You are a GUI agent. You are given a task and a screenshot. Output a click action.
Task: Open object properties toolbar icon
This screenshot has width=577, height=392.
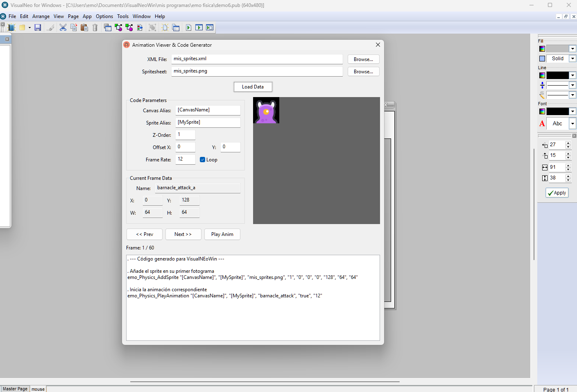[108, 27]
